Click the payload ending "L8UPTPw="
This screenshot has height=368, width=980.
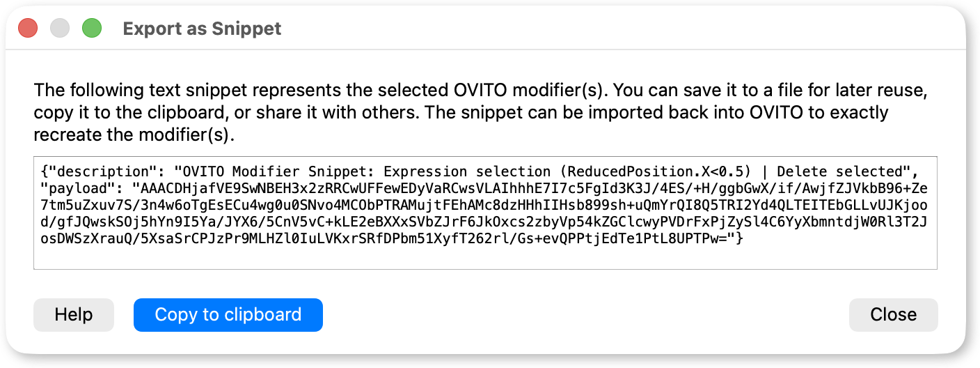click(692, 238)
